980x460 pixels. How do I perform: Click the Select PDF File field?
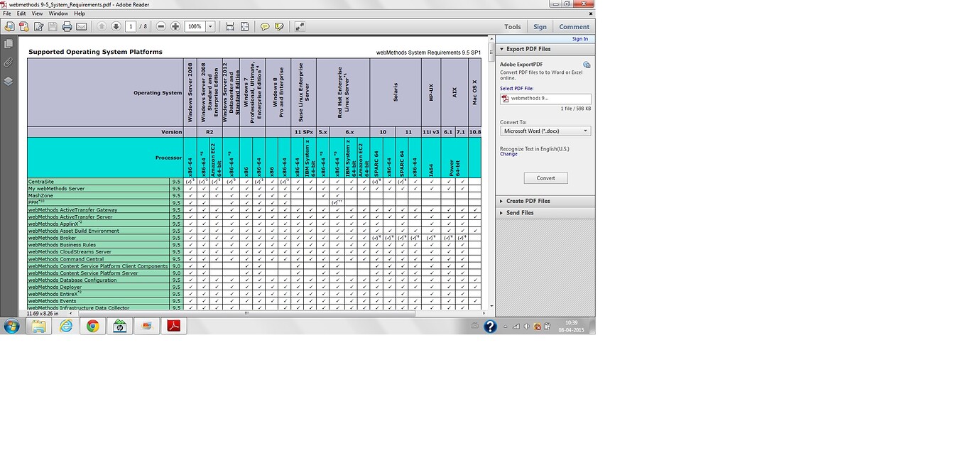(x=545, y=99)
